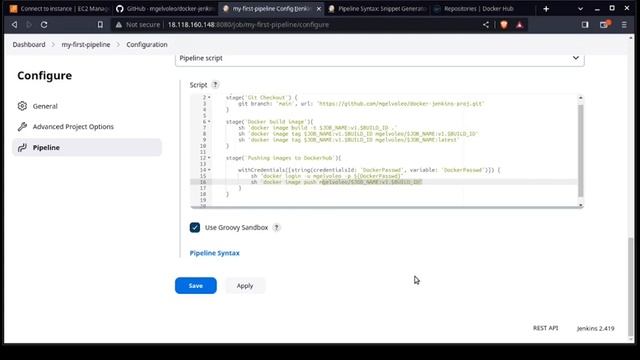Click script editor scroll up arrow
Screen dimensions: 640x360
(x=580, y=98)
